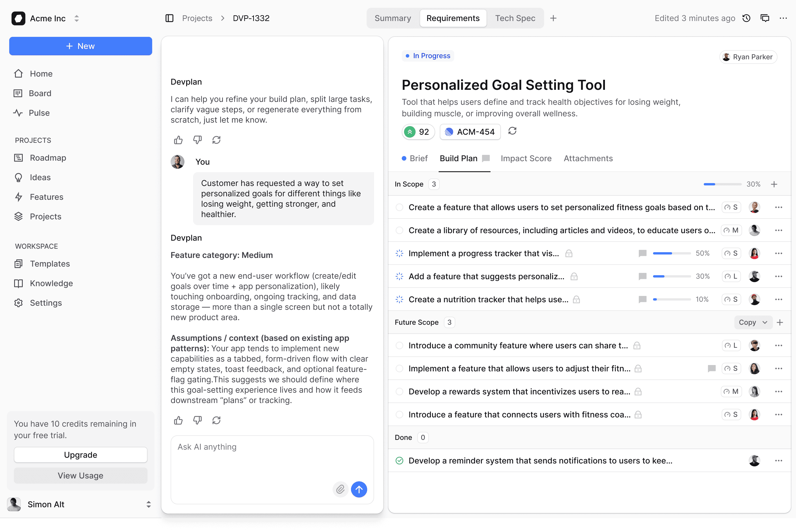Open the comments panel icon in header
The width and height of the screenshot is (796, 532).
coord(765,18)
